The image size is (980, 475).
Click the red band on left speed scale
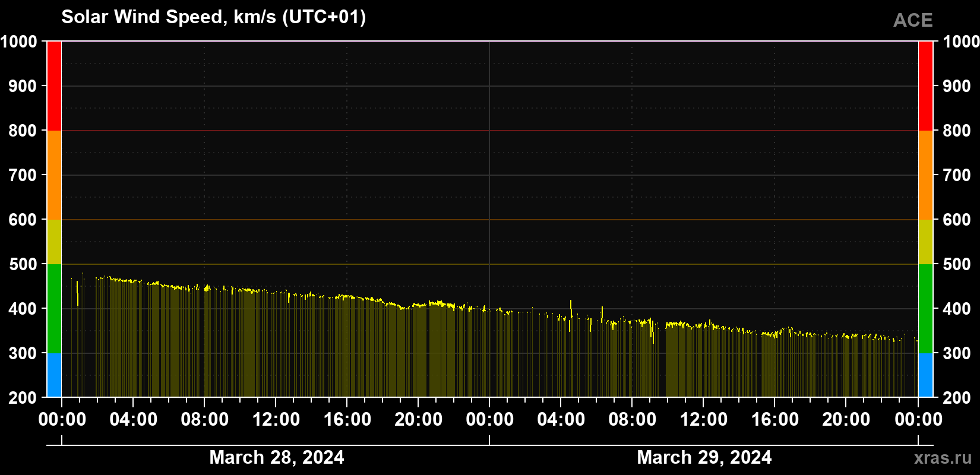(x=54, y=86)
